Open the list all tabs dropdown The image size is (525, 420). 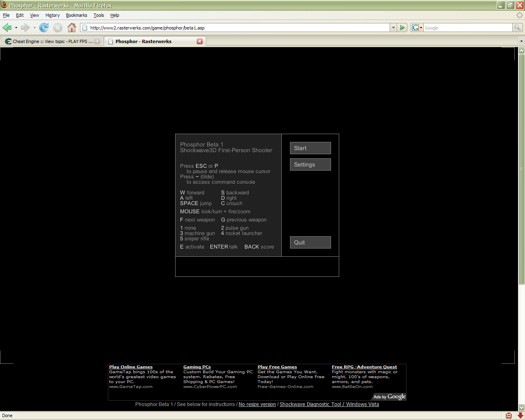(x=521, y=41)
